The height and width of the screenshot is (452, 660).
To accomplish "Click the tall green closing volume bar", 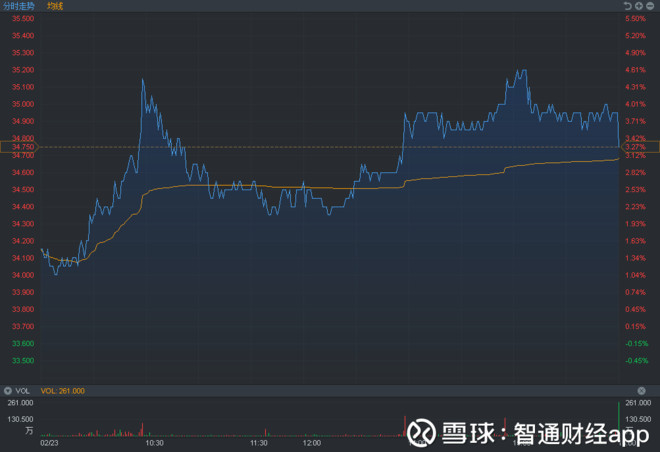I will (619, 419).
